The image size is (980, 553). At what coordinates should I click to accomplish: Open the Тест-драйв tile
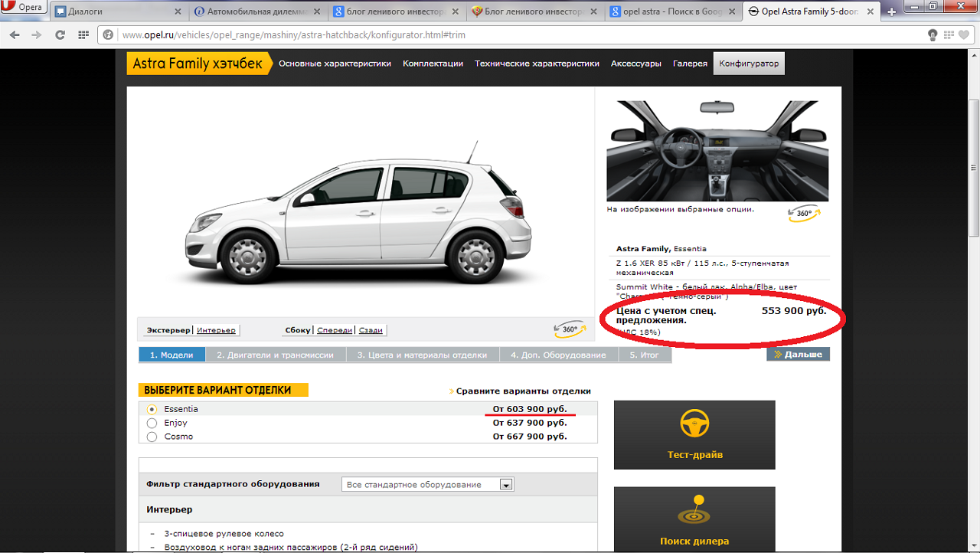tap(694, 434)
